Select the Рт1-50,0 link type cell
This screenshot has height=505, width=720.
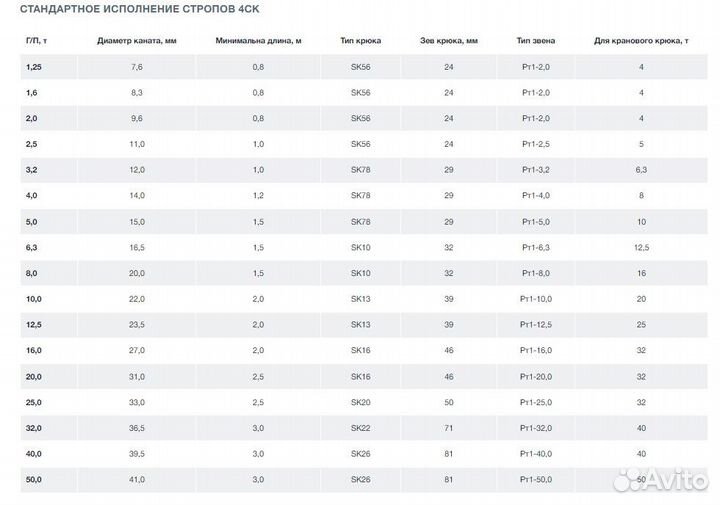pyautogui.click(x=536, y=480)
